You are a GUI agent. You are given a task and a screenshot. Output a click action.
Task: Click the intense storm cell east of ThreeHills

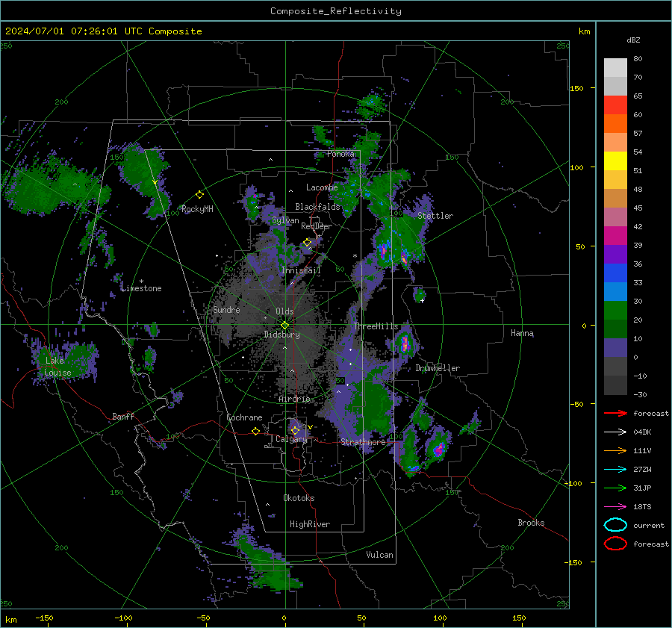(x=405, y=343)
